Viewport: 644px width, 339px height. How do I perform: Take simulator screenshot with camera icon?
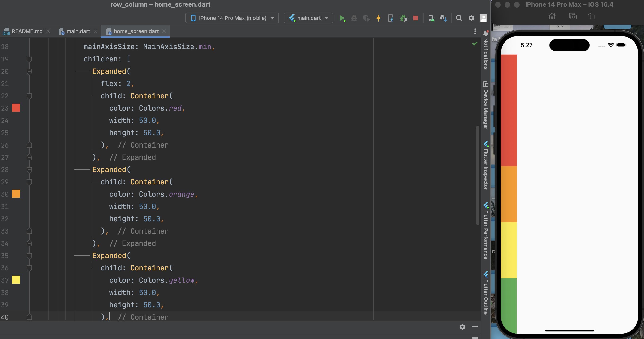pyautogui.click(x=573, y=17)
